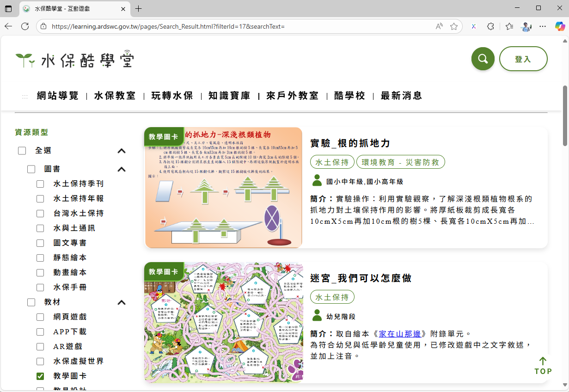Click the TOP arrow to return up
This screenshot has height=392, width=569.
543,366
